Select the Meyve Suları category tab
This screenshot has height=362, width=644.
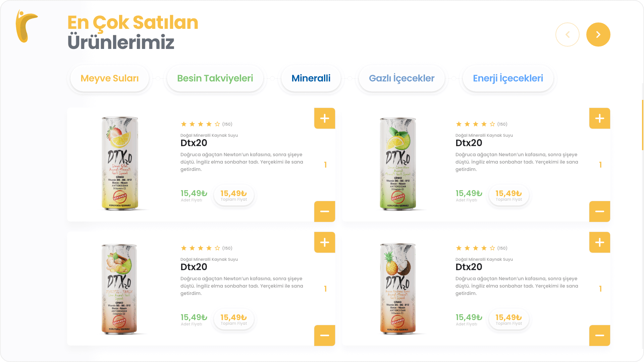tap(110, 78)
